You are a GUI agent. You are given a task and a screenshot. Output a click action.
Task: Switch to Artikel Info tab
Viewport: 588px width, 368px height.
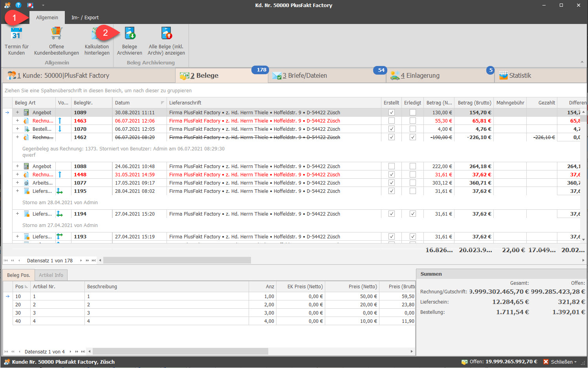tap(51, 275)
